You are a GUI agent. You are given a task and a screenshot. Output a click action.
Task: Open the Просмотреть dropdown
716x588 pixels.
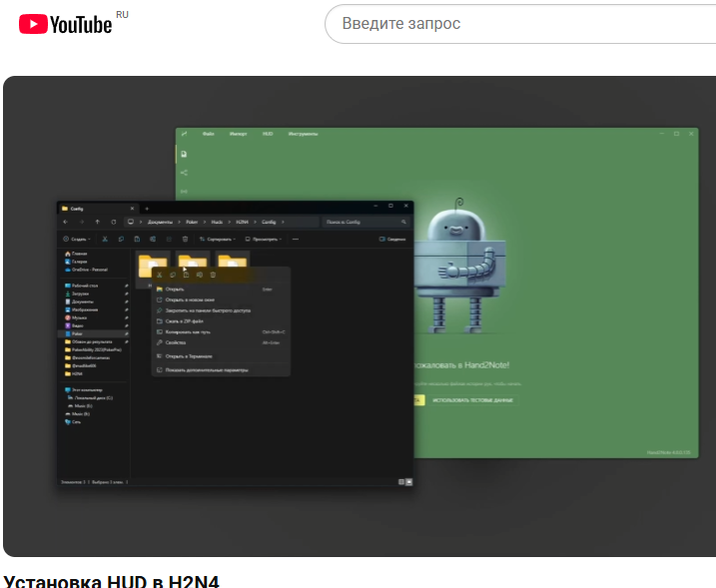click(x=264, y=239)
